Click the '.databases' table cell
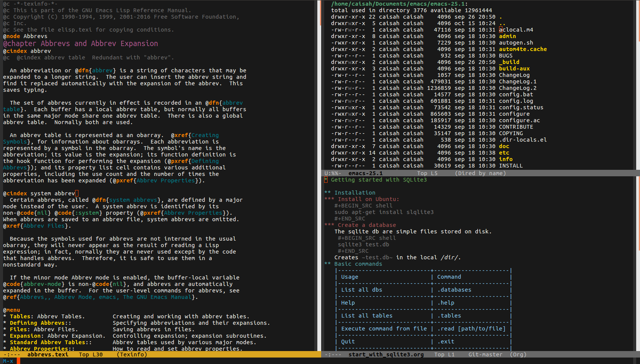The image size is (640, 364). click(454, 290)
